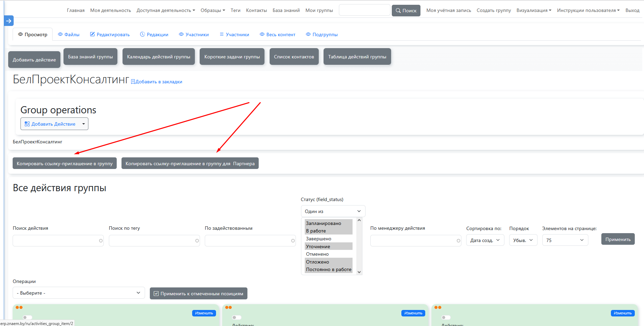Open the Статус 'Один из' operator dropdown
Viewport: 644px width, 326px height.
click(x=333, y=211)
